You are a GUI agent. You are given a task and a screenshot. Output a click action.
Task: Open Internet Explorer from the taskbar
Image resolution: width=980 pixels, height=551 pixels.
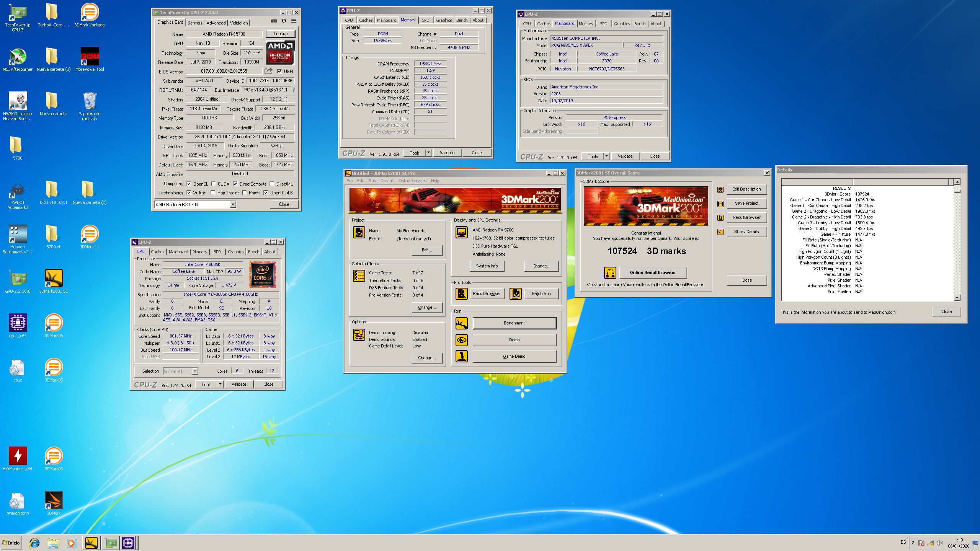coord(34,543)
